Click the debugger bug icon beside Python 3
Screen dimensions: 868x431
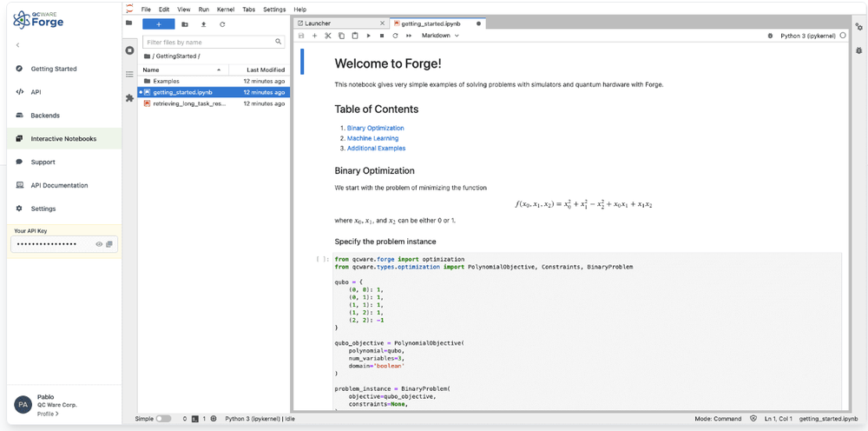click(x=770, y=36)
